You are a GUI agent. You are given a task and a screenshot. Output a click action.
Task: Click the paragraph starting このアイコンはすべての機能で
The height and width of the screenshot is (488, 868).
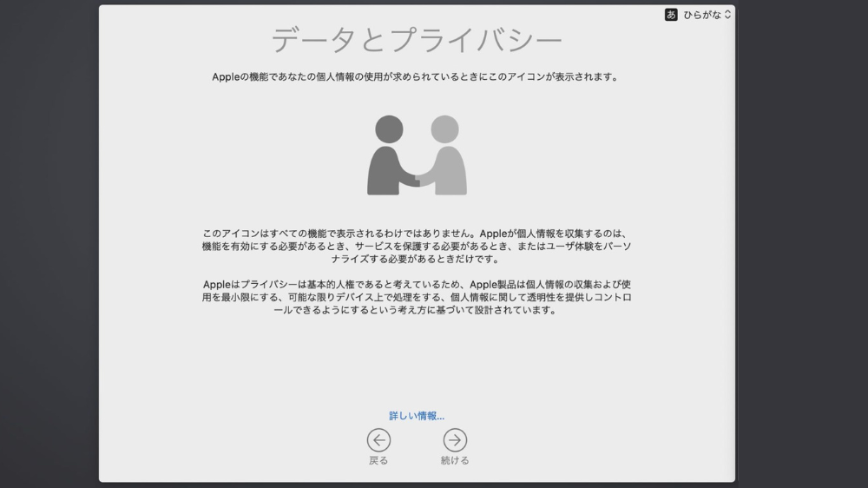417,246
